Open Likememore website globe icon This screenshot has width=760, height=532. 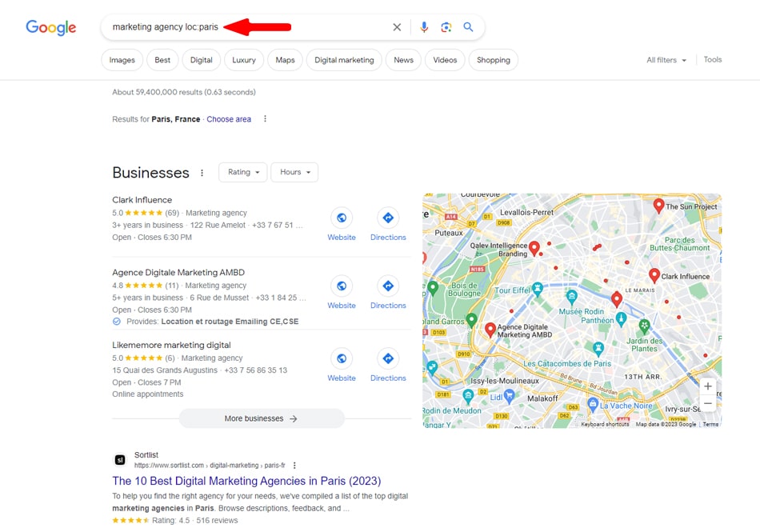tap(342, 358)
